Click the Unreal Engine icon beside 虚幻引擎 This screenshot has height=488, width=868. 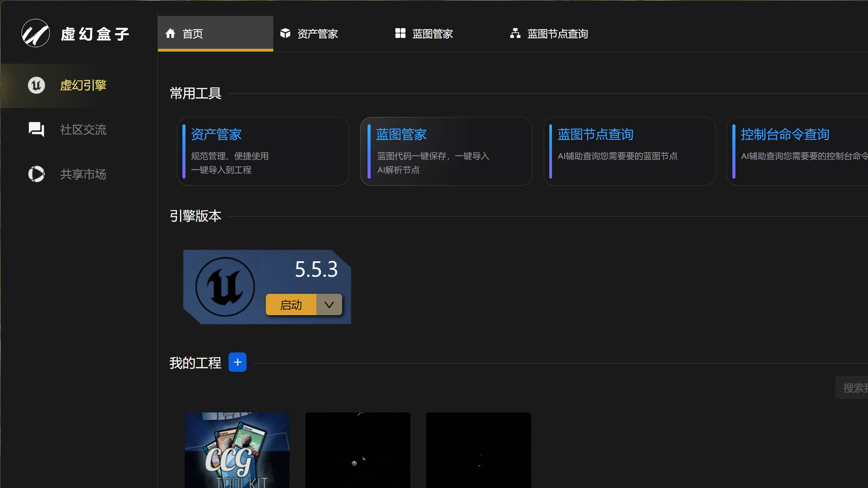point(36,85)
